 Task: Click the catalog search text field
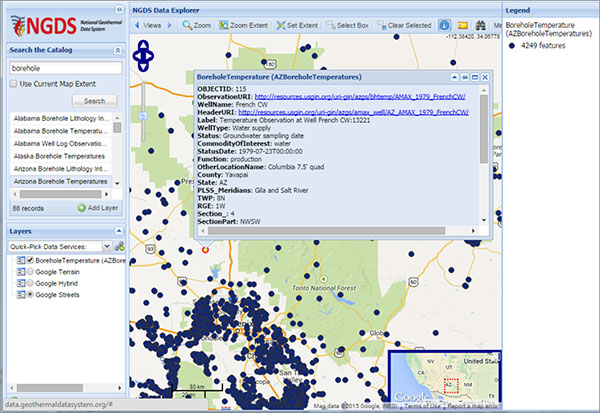tap(66, 68)
